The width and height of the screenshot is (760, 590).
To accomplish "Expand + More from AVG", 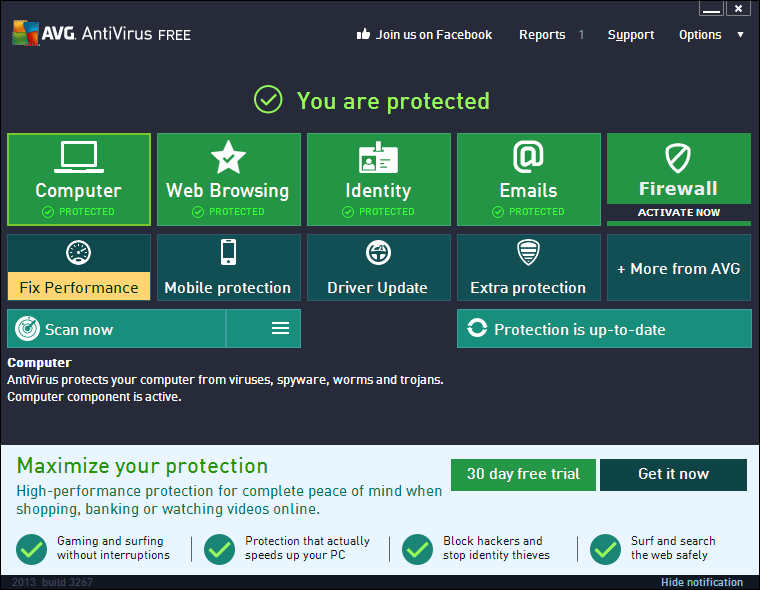I will coord(679,268).
